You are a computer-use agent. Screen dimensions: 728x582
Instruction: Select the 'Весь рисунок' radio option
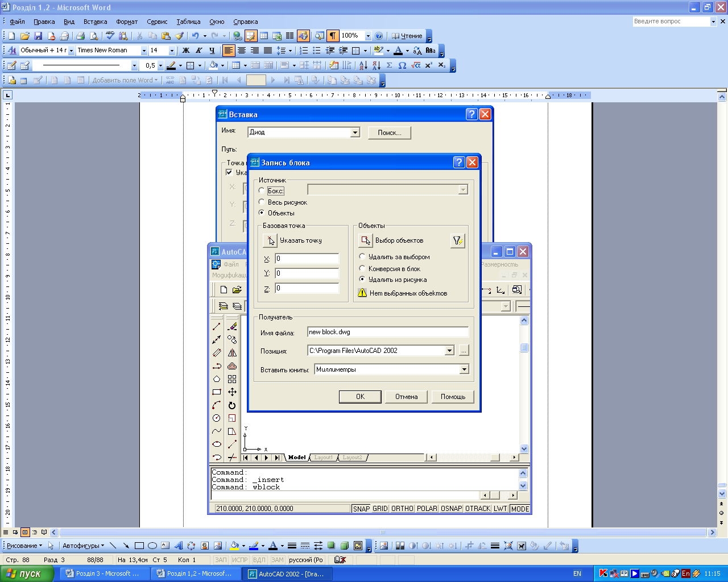pyautogui.click(x=262, y=202)
